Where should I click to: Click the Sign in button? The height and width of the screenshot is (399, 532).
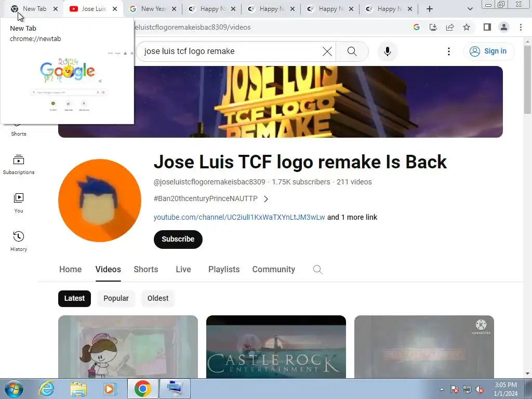click(488, 51)
